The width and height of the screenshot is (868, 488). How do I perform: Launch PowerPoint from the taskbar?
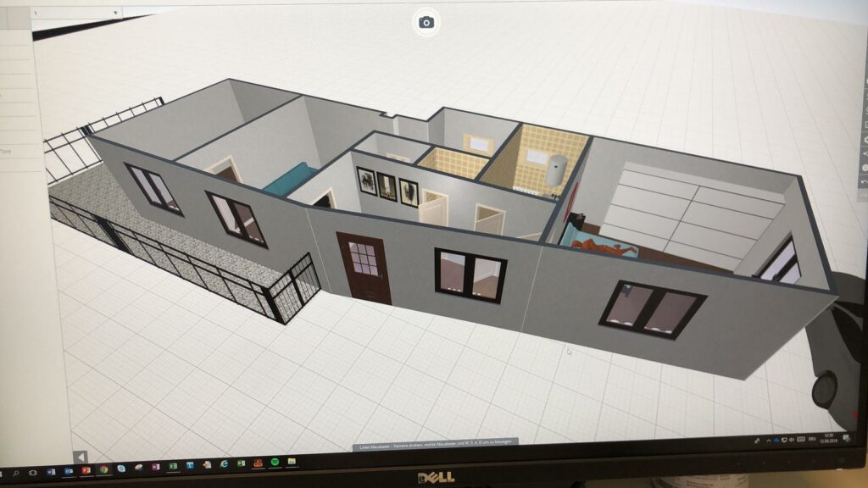pyautogui.click(x=86, y=470)
